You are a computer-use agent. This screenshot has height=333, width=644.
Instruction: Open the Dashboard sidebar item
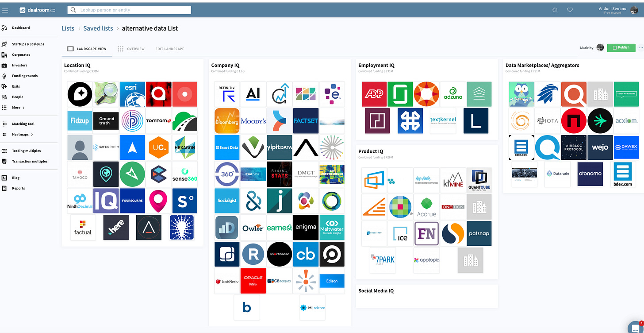pyautogui.click(x=21, y=28)
